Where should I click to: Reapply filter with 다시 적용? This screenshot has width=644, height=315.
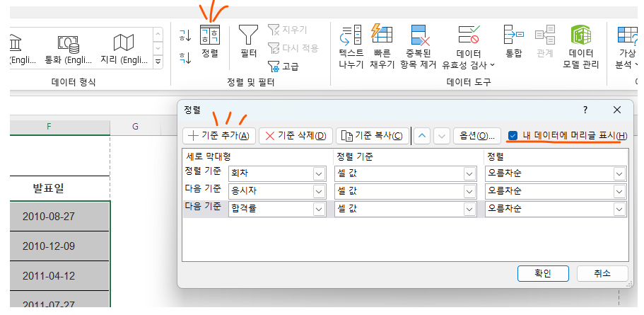pyautogui.click(x=293, y=48)
